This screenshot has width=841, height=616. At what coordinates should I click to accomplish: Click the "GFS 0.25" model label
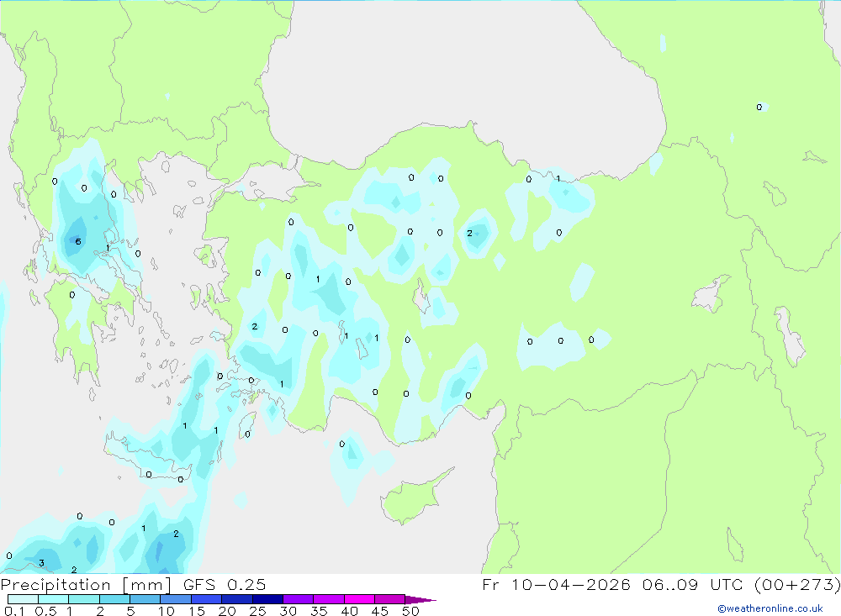[x=225, y=585]
